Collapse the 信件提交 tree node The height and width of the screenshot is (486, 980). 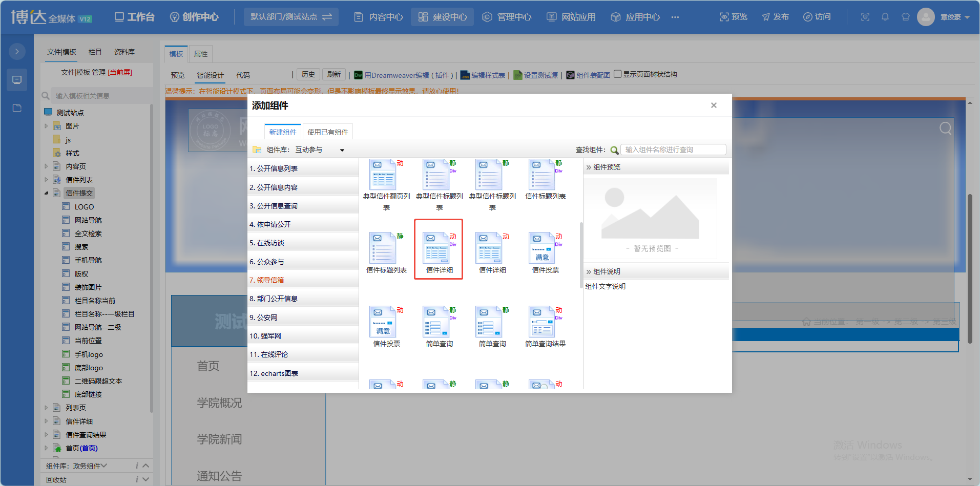(46, 193)
